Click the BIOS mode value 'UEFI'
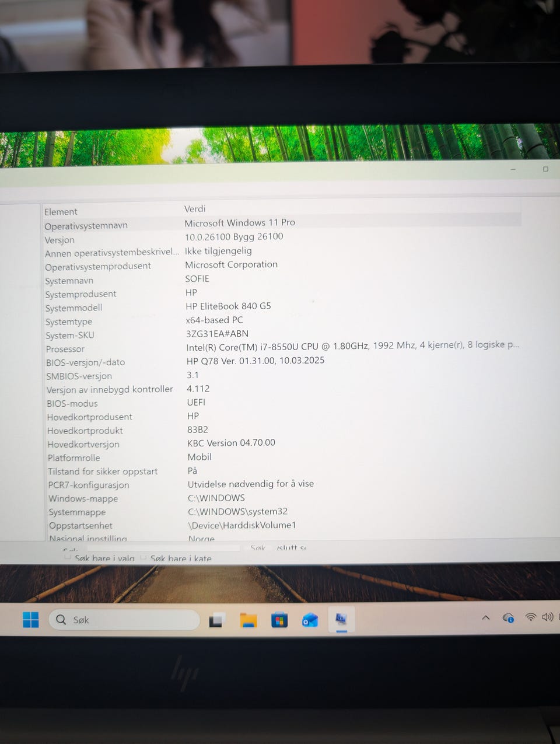Viewport: 560px width, 744px height. [x=196, y=402]
